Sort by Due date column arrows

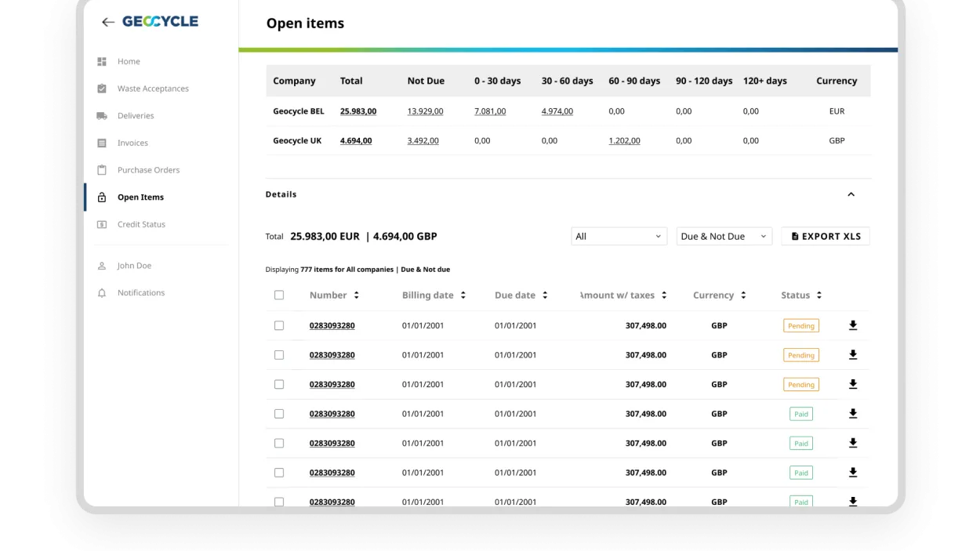545,295
